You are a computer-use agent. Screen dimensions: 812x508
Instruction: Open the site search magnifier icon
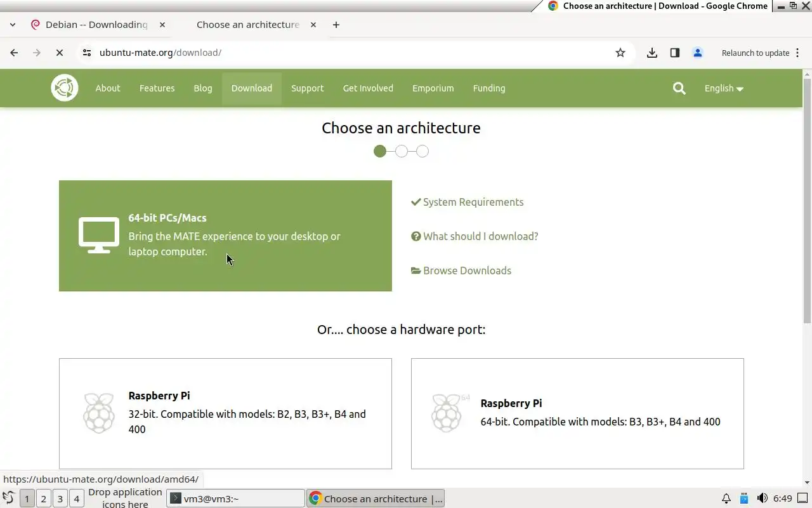click(x=679, y=88)
